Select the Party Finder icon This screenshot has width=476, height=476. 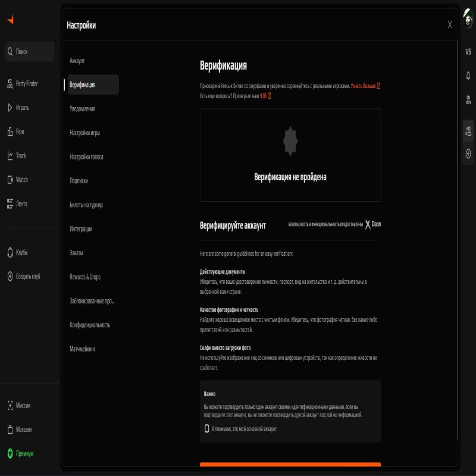[x=9, y=83]
